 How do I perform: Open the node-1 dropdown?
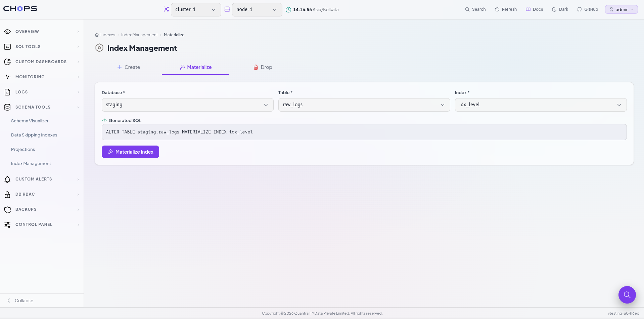tap(257, 9)
